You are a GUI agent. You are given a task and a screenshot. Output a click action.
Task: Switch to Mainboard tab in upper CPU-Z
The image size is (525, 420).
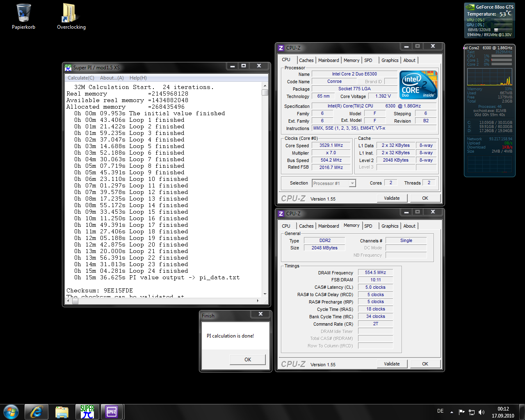point(329,60)
